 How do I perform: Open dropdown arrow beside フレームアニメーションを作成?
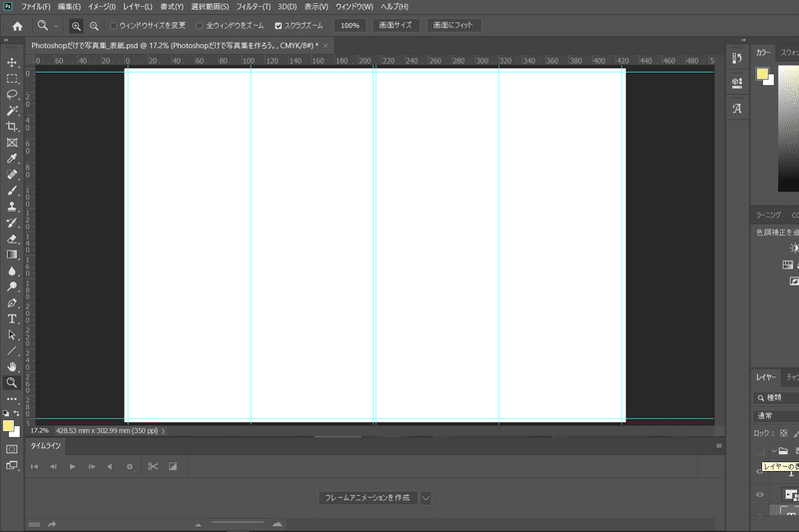coord(425,498)
